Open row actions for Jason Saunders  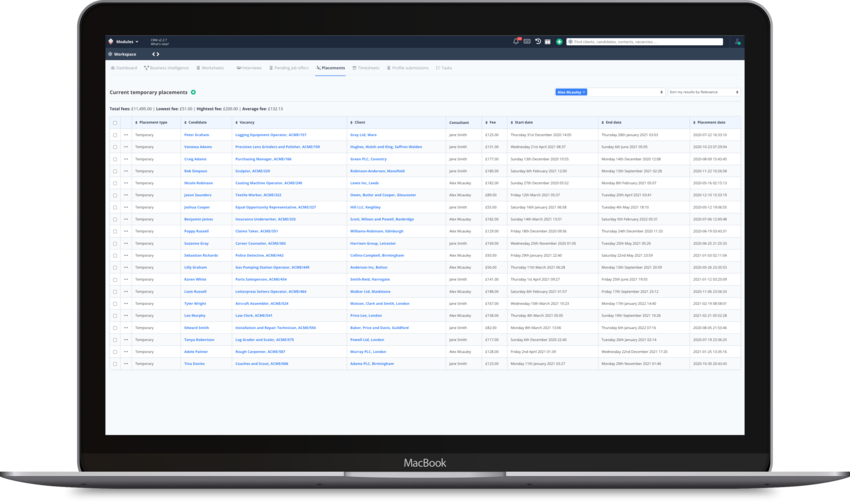tap(126, 195)
